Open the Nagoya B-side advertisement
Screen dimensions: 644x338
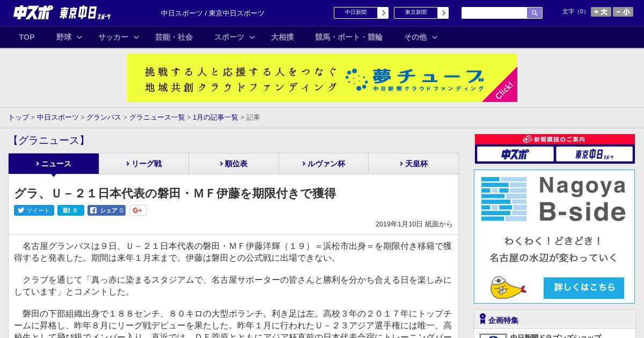(554, 237)
